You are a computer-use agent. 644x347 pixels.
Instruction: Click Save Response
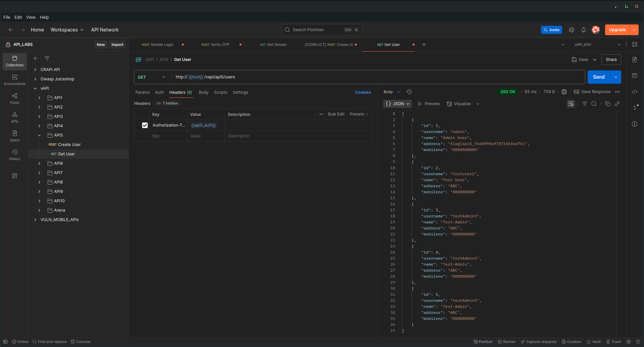[x=592, y=92]
